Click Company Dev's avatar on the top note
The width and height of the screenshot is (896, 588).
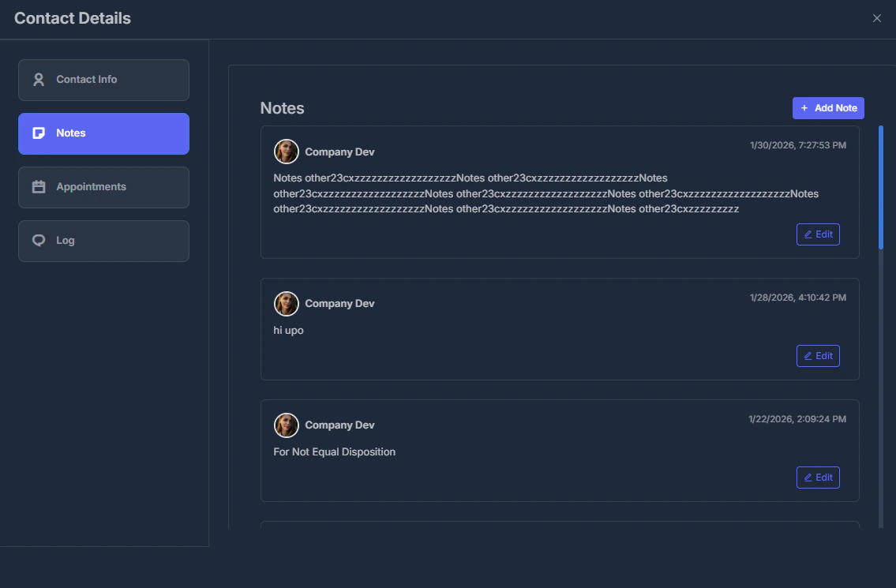[x=287, y=151]
